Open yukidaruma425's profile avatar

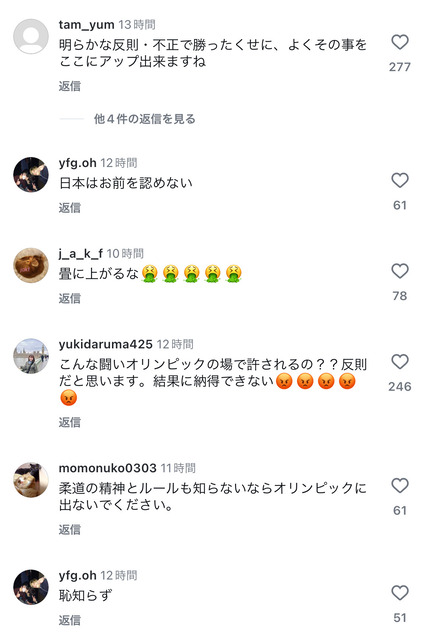click(x=31, y=356)
